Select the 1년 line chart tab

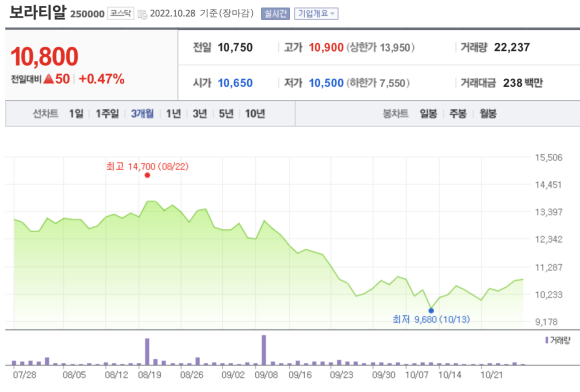click(173, 114)
